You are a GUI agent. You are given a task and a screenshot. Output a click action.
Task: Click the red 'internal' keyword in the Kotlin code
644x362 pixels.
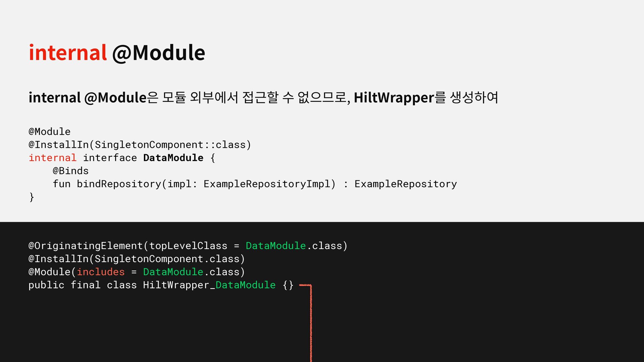click(x=53, y=158)
